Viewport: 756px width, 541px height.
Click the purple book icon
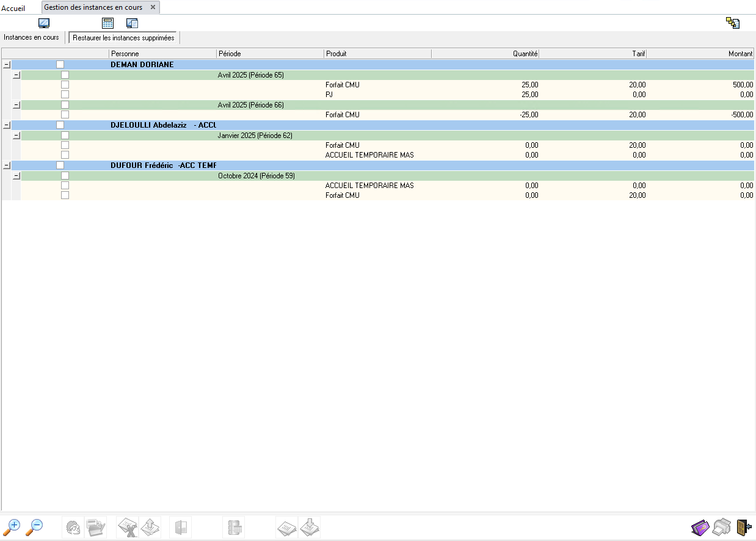(x=700, y=527)
